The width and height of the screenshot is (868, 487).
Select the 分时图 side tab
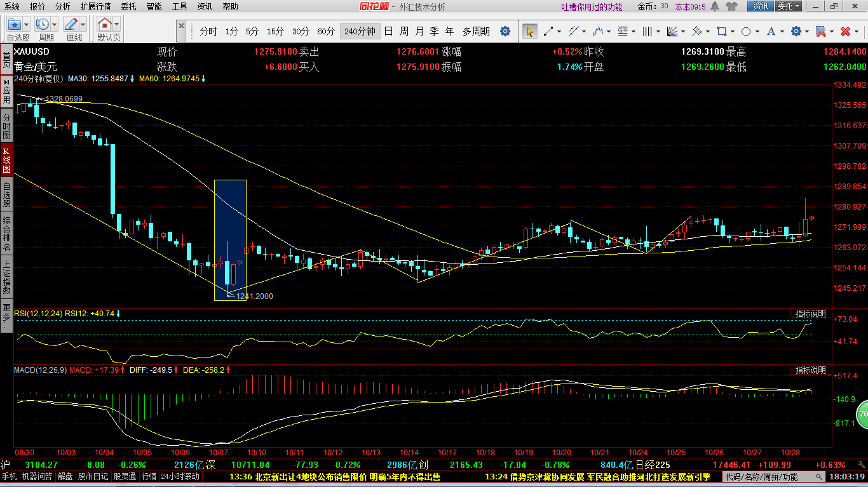[x=6, y=126]
